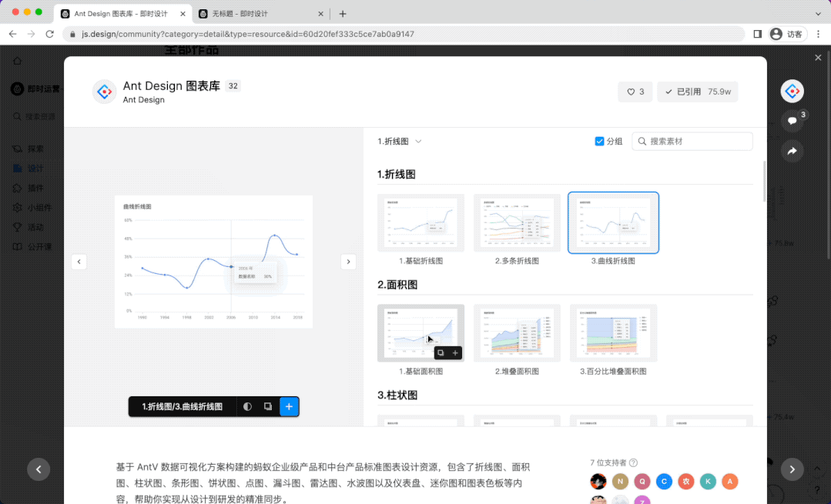Click 公开课 in background sidebar

40,247
